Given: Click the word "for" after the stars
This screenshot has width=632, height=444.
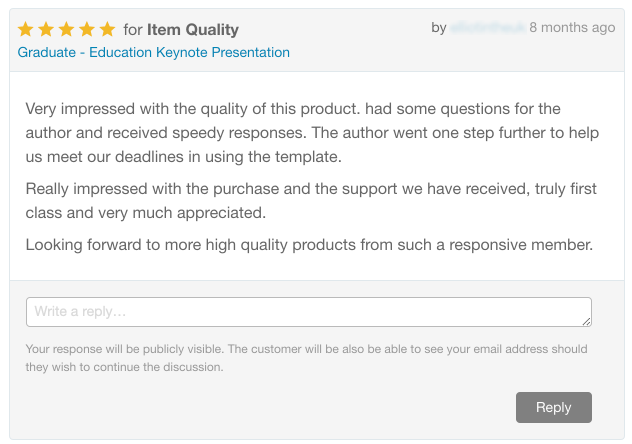Looking at the screenshot, I should coord(133,30).
